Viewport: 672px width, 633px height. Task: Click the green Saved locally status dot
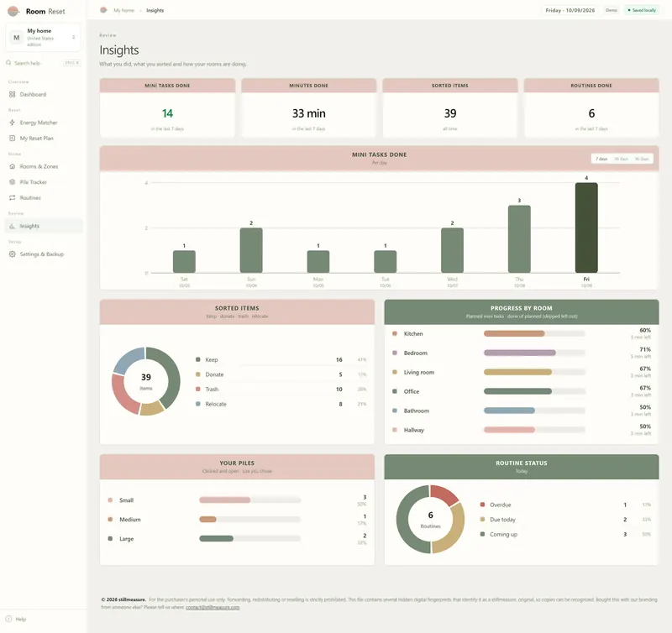tap(629, 10)
